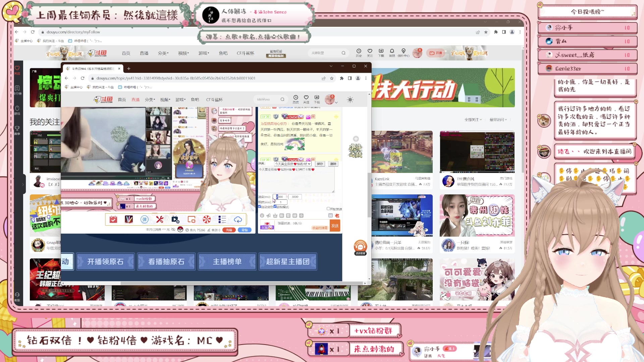Open the 全部关注 filter dropdown
Screen dimensions: 644x362
point(473,120)
